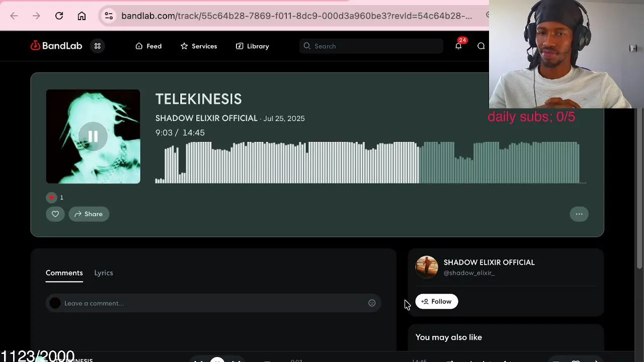644x362 pixels.
Task: Open SHADOW ELIXIR OFFICIAL name in the sidebar card
Action: pos(489,262)
